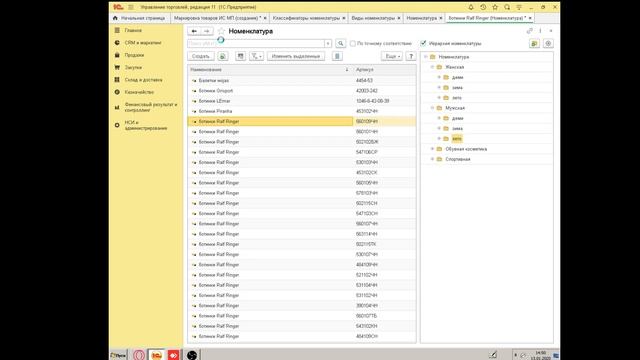Open history clock icon in title bar
640x360 pixels.
pyautogui.click(x=483, y=7)
